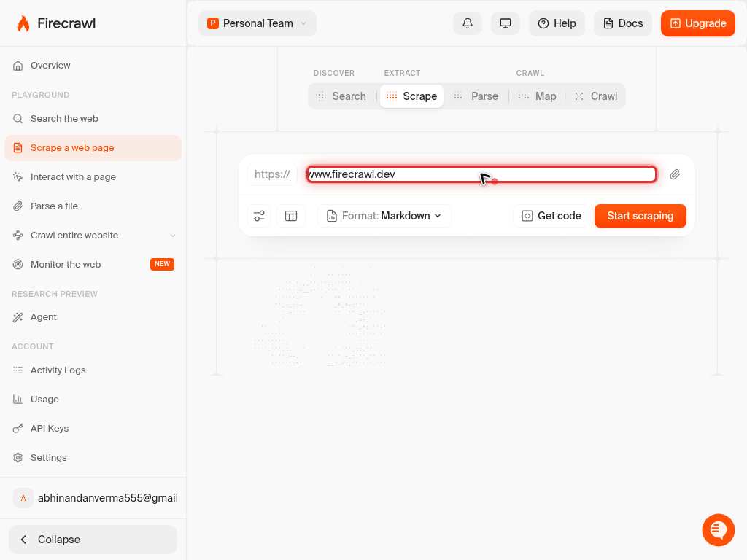This screenshot has height=560, width=747.
Task: Open the notifications bell
Action: [x=468, y=23]
